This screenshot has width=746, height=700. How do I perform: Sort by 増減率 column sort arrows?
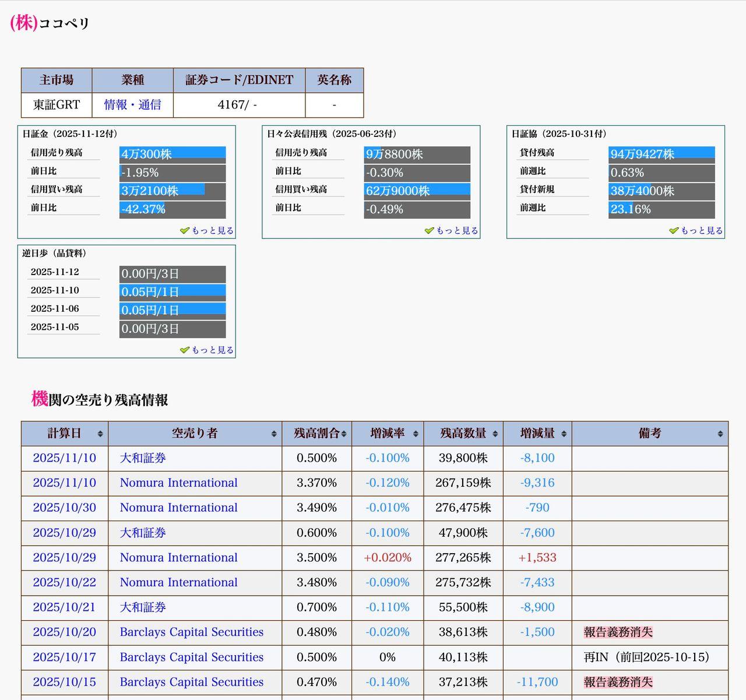(x=416, y=434)
